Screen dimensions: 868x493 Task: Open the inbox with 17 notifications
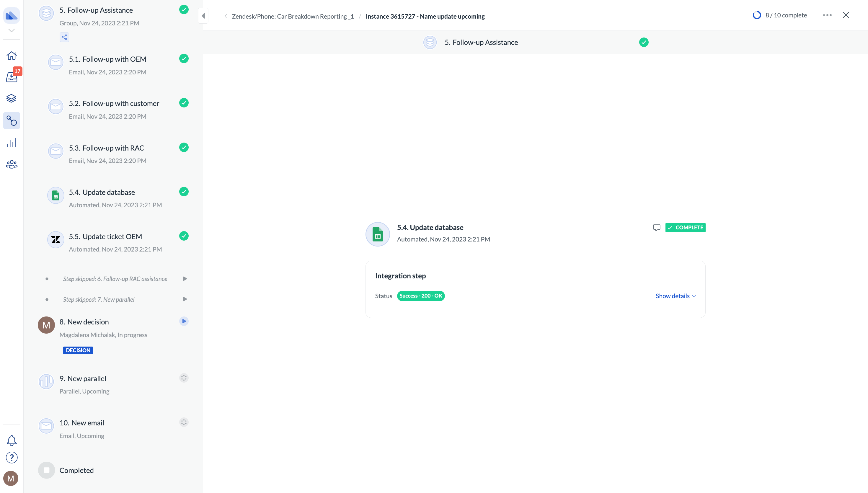12,77
